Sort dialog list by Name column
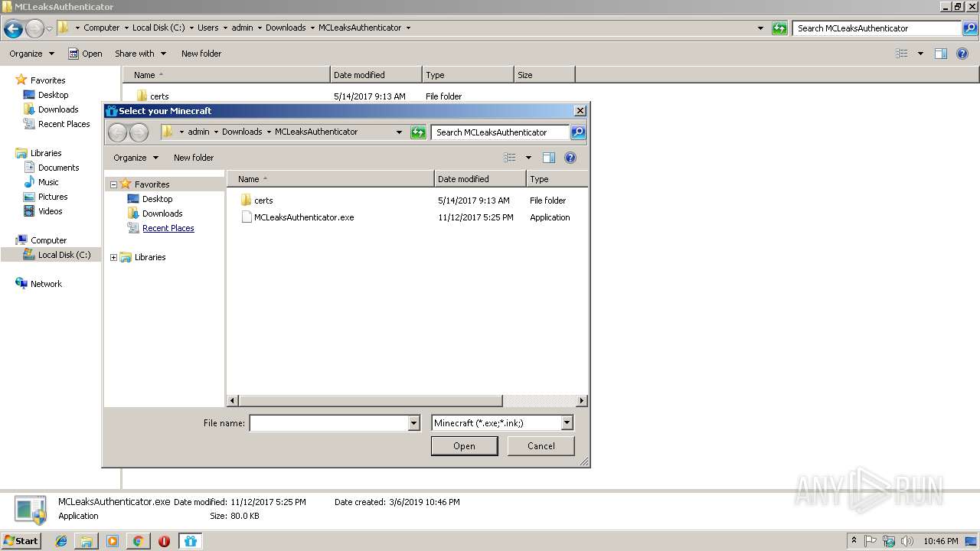This screenshot has height=551, width=980. point(331,179)
